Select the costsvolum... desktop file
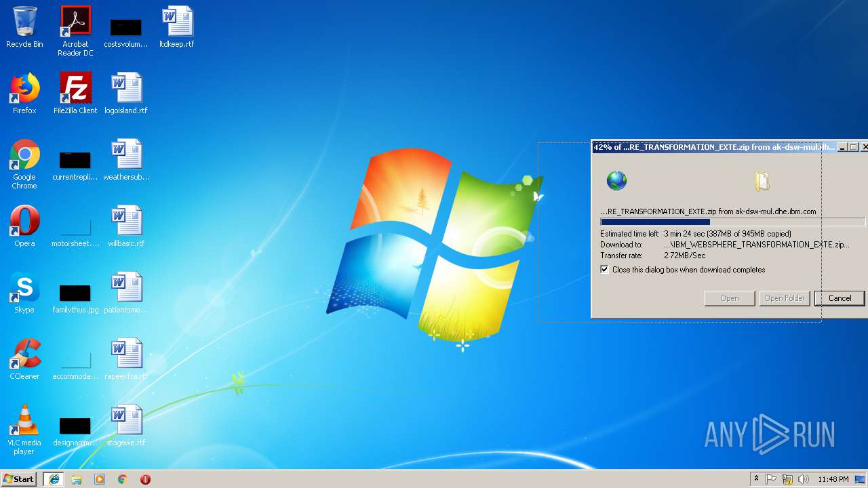This screenshot has height=488, width=868. 125,33
